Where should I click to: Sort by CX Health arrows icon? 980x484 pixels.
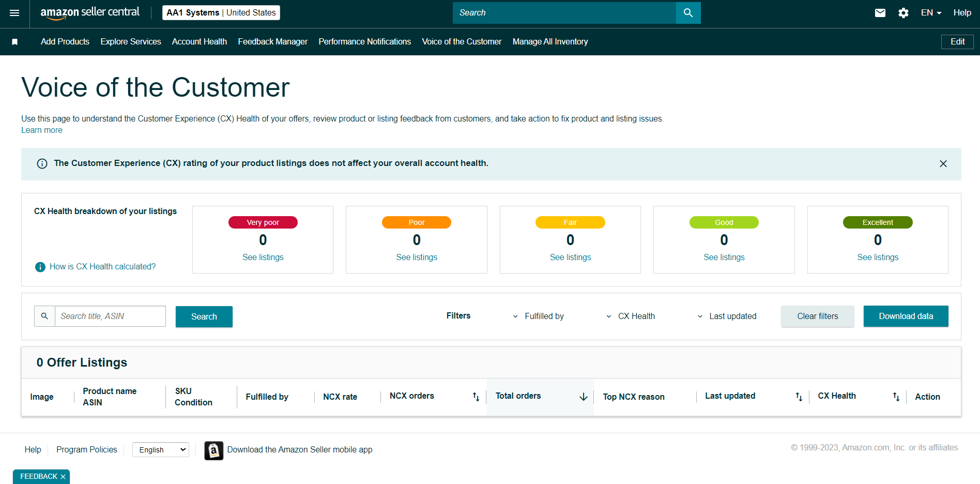(x=896, y=397)
